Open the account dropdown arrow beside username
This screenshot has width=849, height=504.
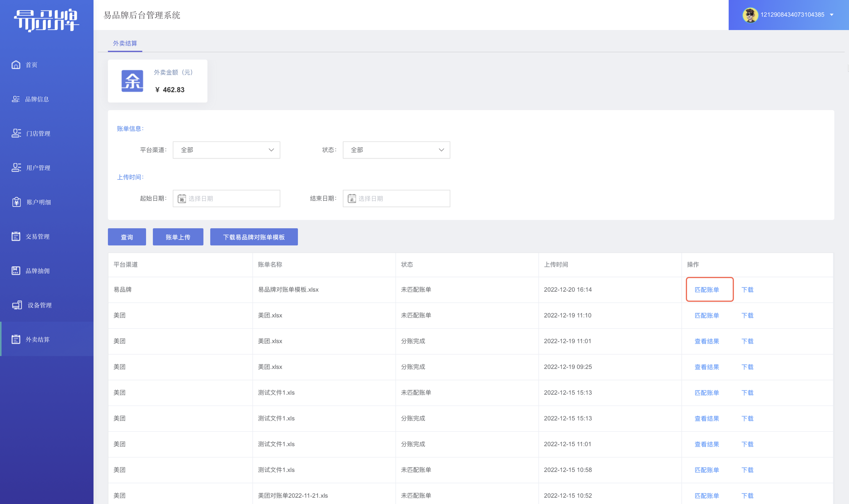pos(831,15)
